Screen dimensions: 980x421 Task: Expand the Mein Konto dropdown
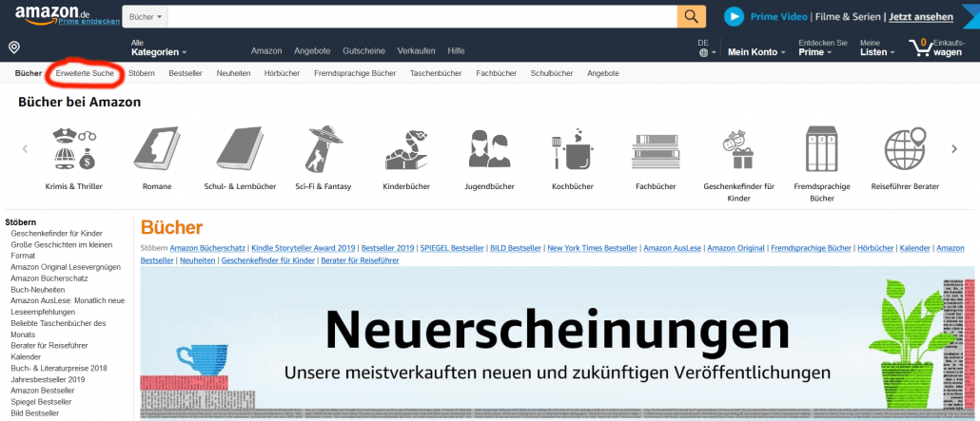756,52
